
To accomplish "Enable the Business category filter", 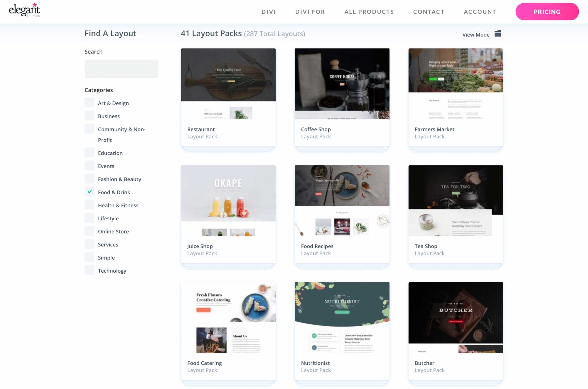I will [x=89, y=115].
